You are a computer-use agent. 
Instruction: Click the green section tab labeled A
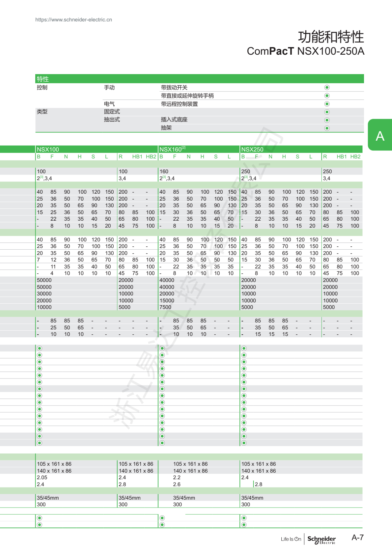pyautogui.click(x=380, y=135)
